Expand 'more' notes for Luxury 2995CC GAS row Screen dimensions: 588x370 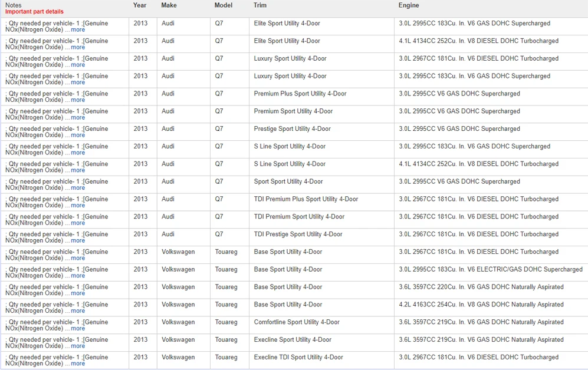tap(78, 82)
